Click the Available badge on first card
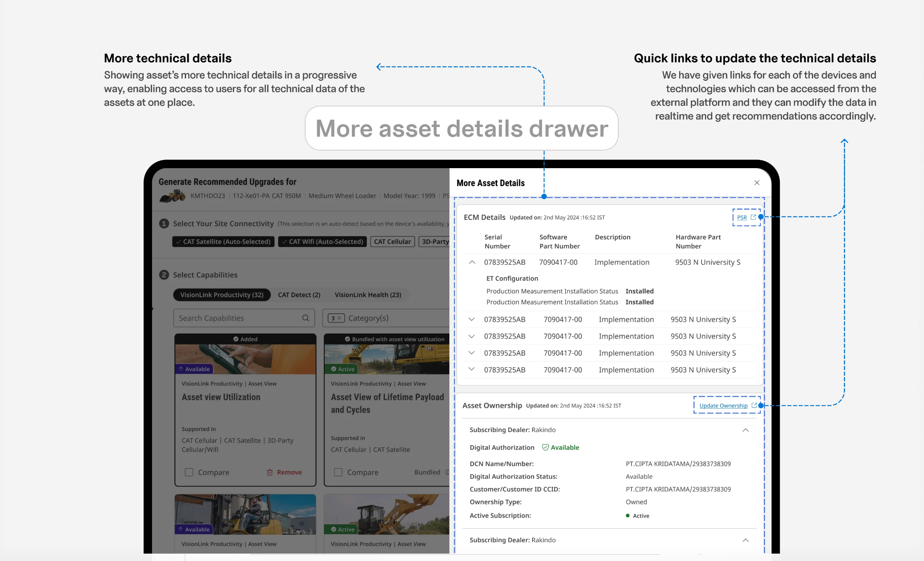Screen dimensions: 924x561 pyautogui.click(x=194, y=369)
